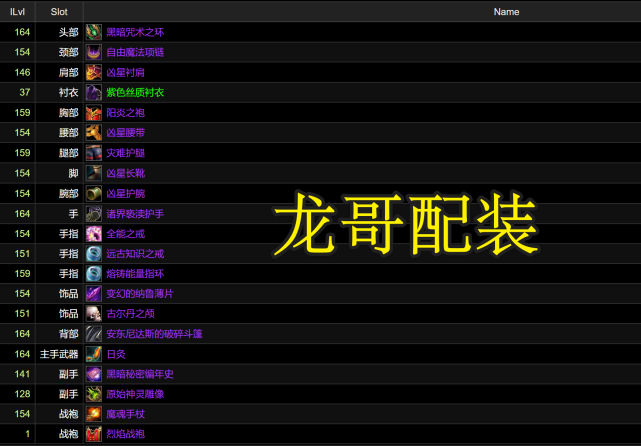Click the 原始神灵雕像 off-hand icon

pos(93,393)
